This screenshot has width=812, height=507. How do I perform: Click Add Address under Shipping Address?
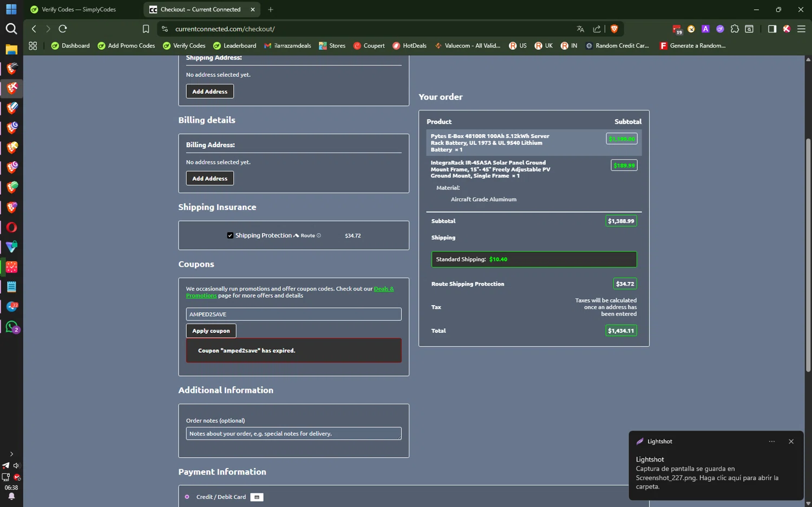[x=210, y=91]
